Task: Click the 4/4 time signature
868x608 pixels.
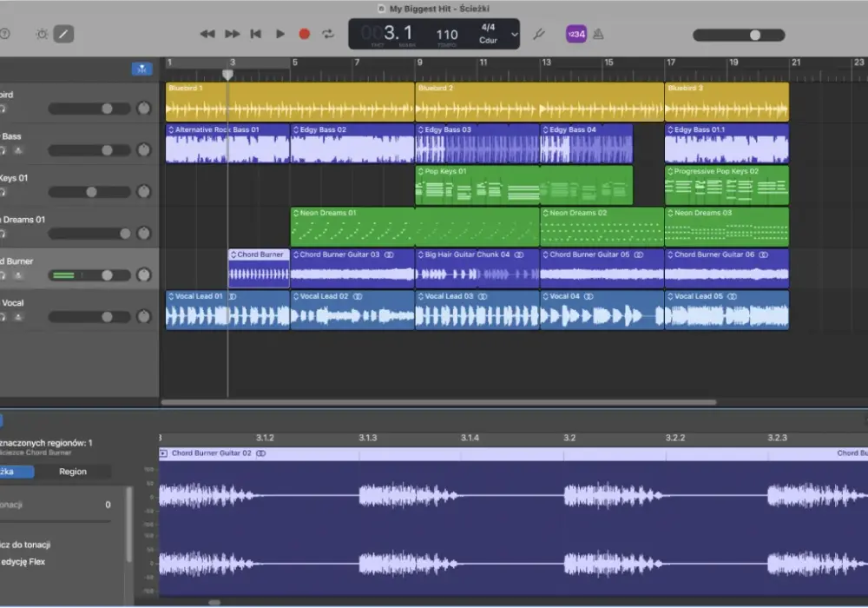Action: click(488, 27)
